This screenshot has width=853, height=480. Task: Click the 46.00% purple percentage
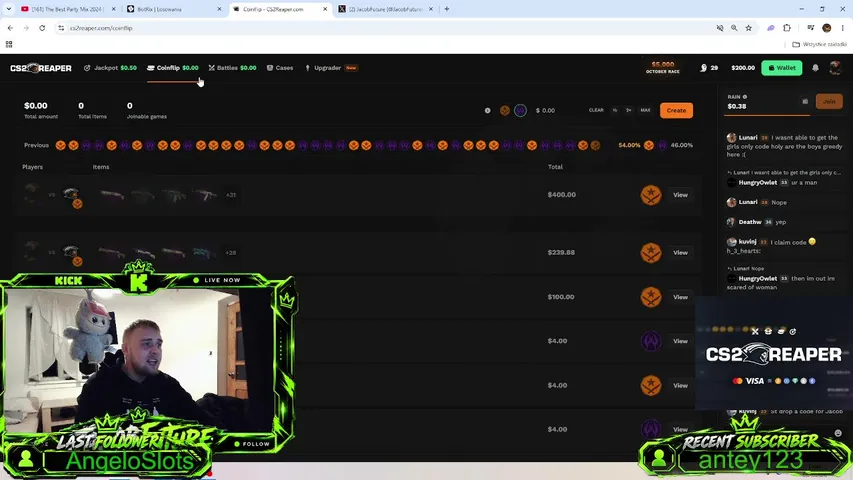point(682,145)
